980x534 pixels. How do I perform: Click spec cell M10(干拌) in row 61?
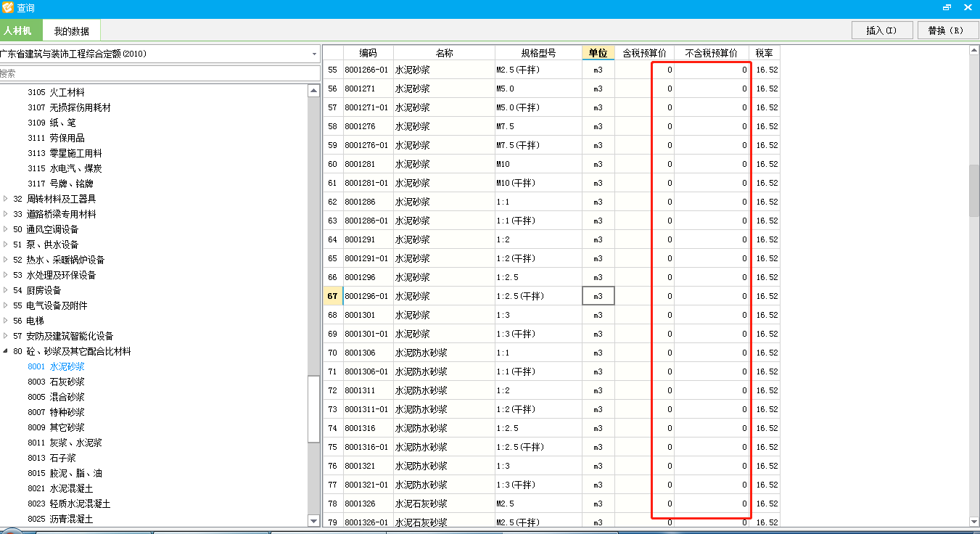coord(538,183)
